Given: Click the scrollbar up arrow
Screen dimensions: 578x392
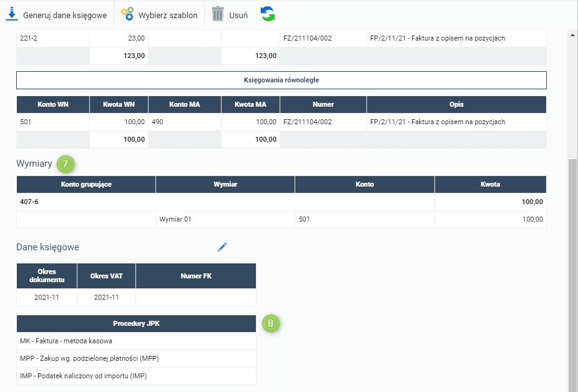Looking at the screenshot, I should 572,36.
